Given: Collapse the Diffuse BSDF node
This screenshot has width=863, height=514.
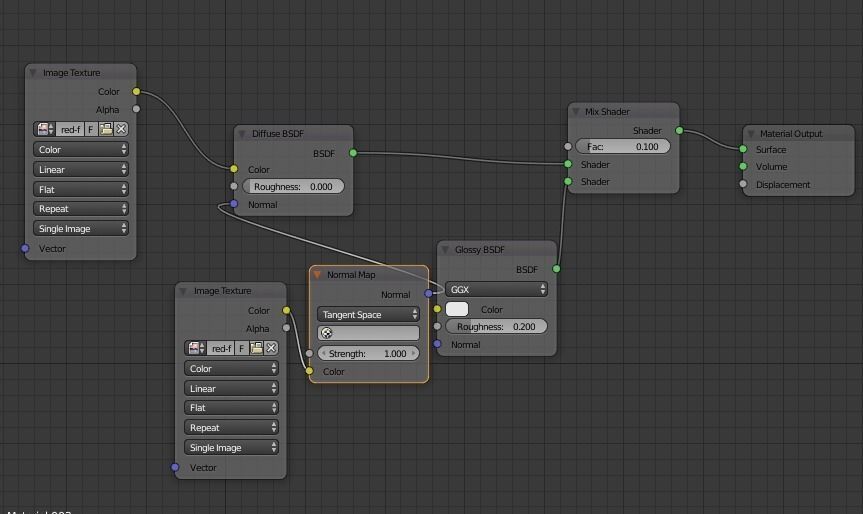Looking at the screenshot, I should tap(241, 134).
